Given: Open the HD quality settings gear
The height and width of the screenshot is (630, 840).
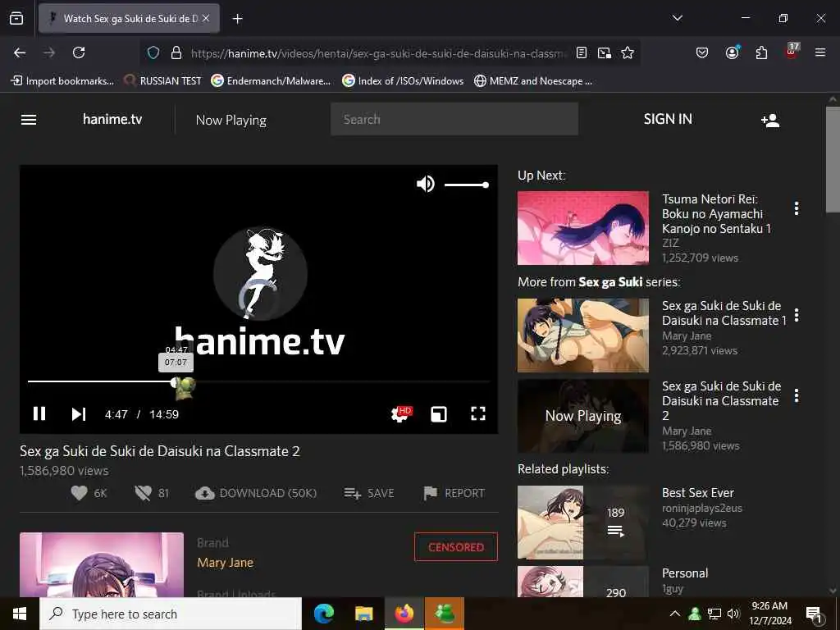Looking at the screenshot, I should click(x=400, y=413).
